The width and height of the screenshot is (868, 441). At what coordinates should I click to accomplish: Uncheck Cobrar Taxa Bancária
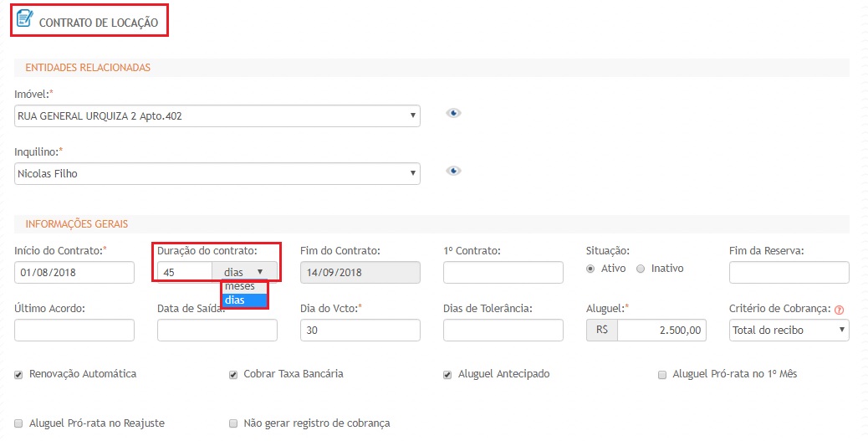tap(233, 374)
